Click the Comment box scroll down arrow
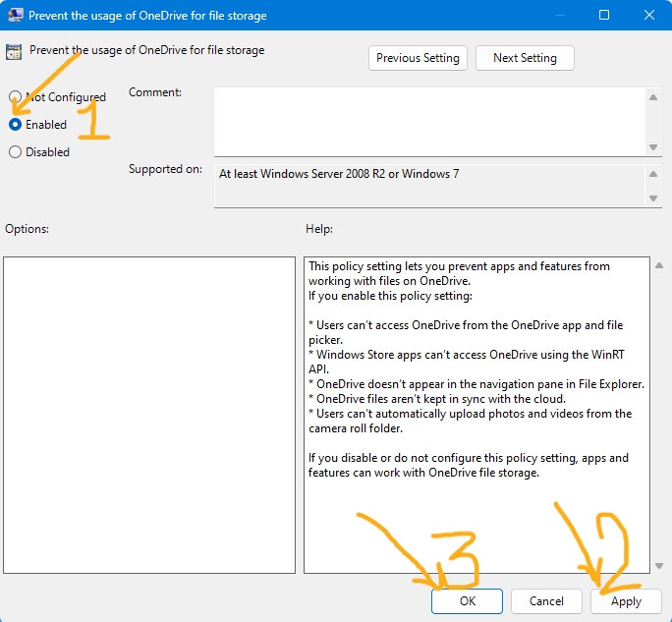Image resolution: width=672 pixels, height=622 pixels. (x=653, y=147)
